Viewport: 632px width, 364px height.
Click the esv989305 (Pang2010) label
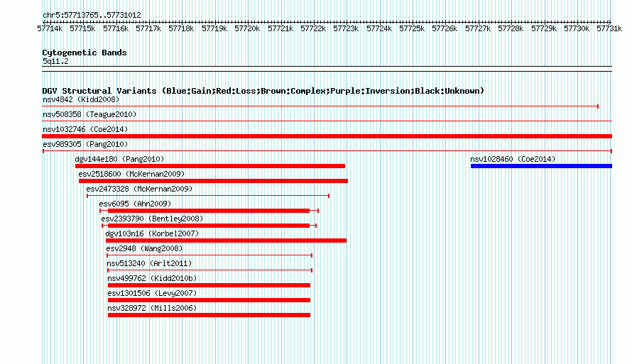point(85,144)
